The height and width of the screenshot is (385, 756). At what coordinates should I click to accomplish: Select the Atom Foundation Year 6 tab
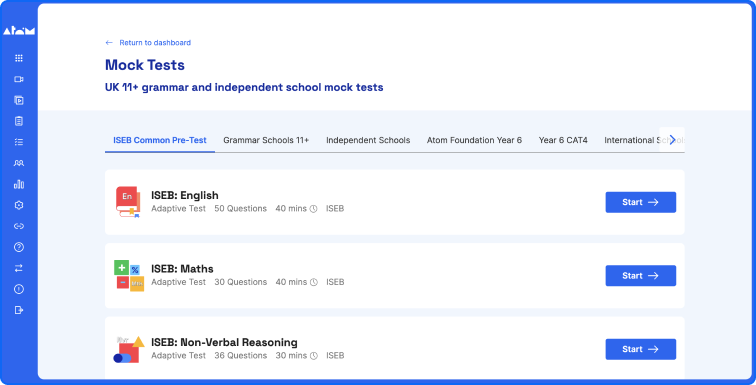coord(474,140)
